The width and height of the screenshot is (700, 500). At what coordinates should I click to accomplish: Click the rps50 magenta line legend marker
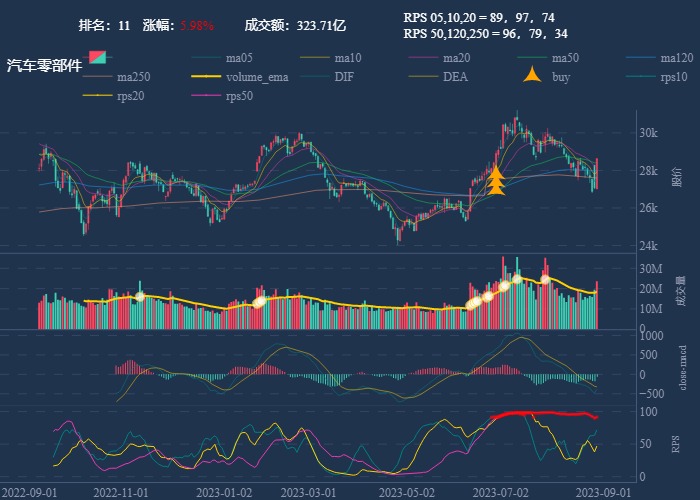(207, 96)
